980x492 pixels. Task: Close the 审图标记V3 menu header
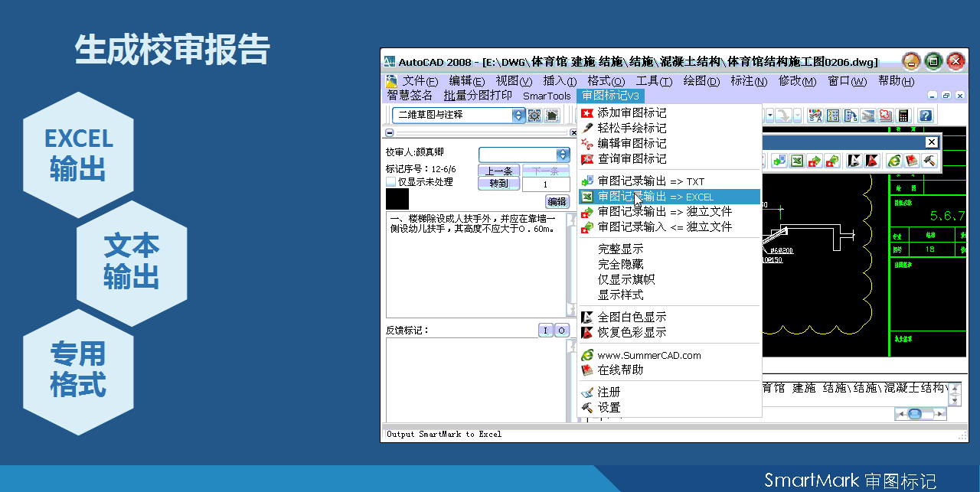point(610,96)
